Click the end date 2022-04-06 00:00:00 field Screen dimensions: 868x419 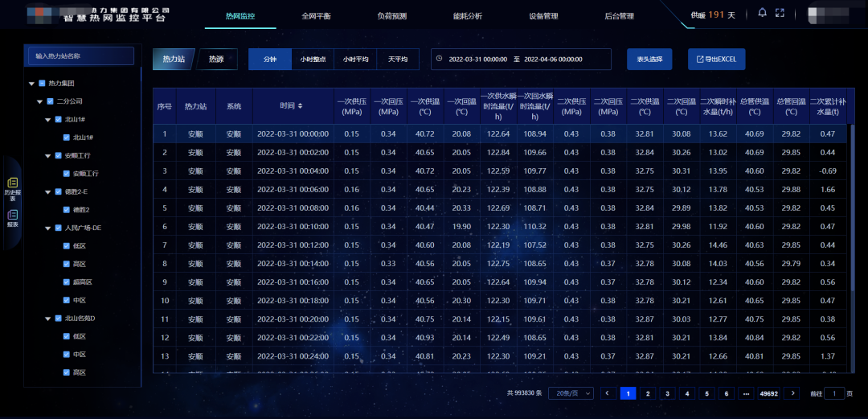coord(553,60)
